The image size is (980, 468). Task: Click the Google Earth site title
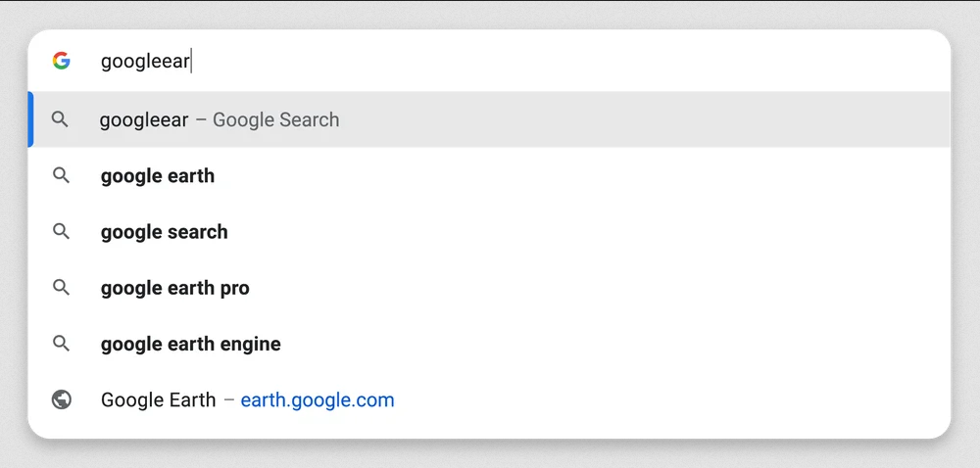158,400
